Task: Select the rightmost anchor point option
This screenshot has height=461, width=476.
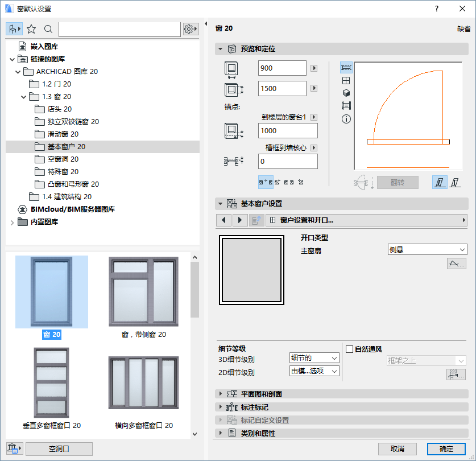Action: coord(301,182)
